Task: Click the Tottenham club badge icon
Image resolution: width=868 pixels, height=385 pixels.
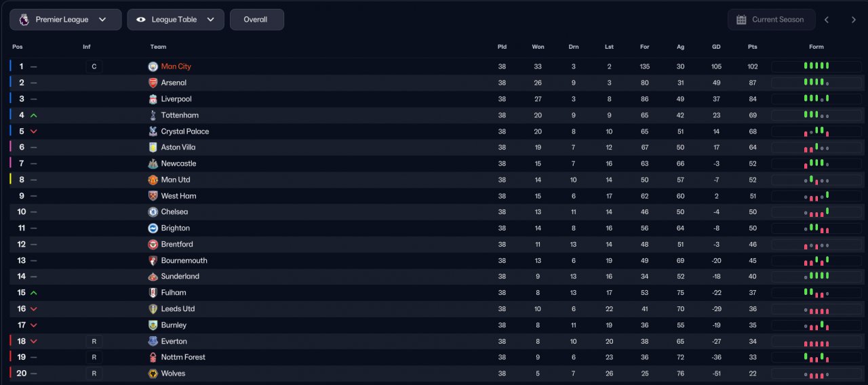Action: point(153,115)
